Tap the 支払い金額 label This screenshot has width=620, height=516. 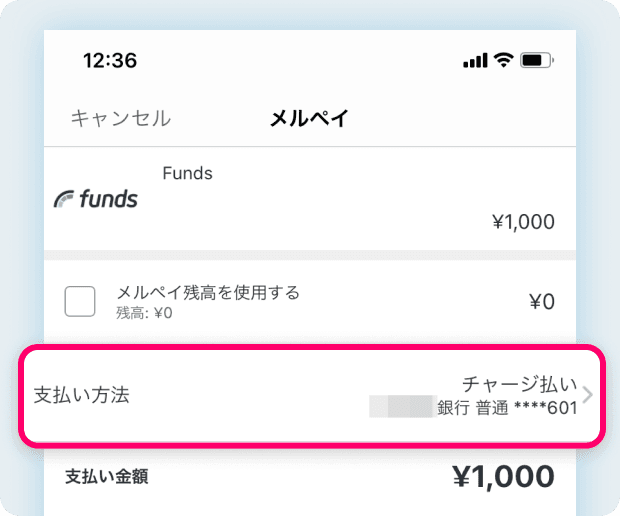point(107,476)
